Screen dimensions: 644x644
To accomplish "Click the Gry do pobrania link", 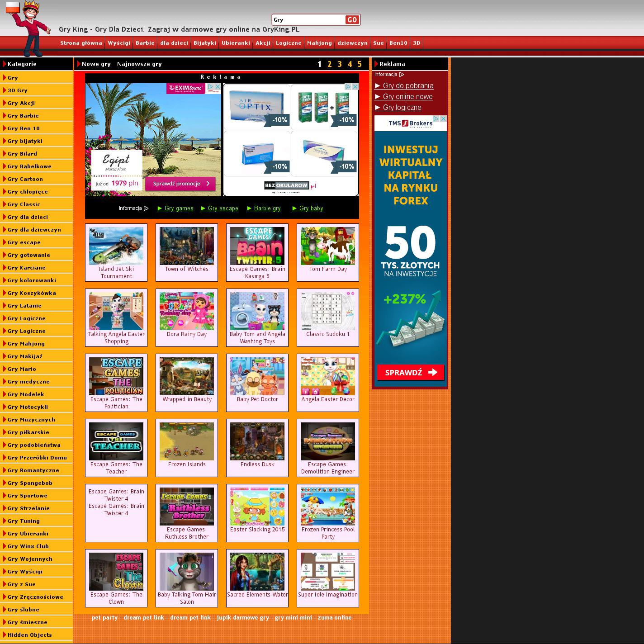I will 408,86.
